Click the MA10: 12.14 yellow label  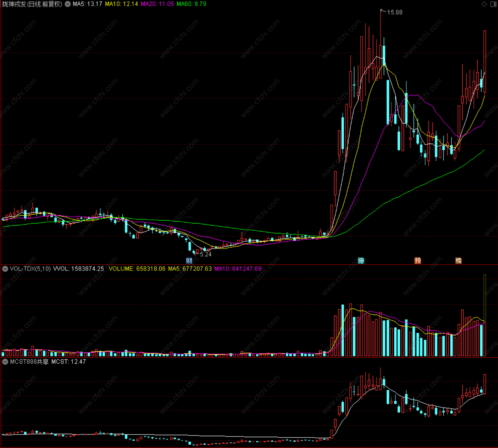122,4
